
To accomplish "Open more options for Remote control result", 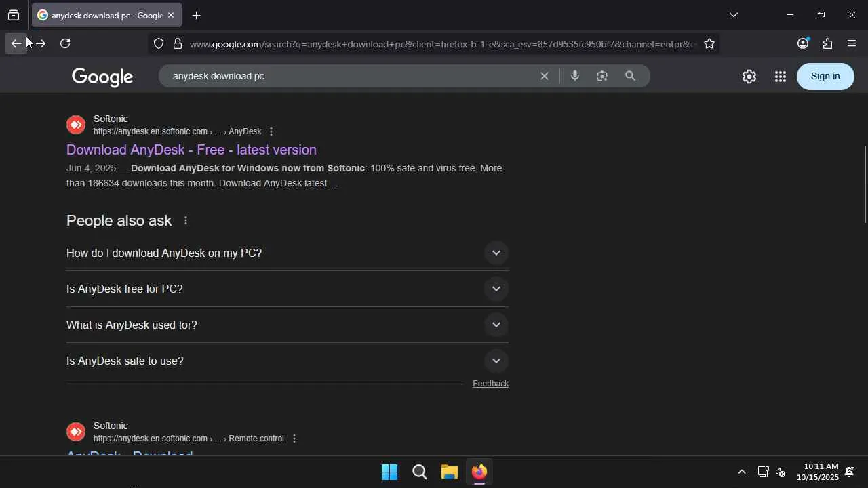I will tap(294, 439).
